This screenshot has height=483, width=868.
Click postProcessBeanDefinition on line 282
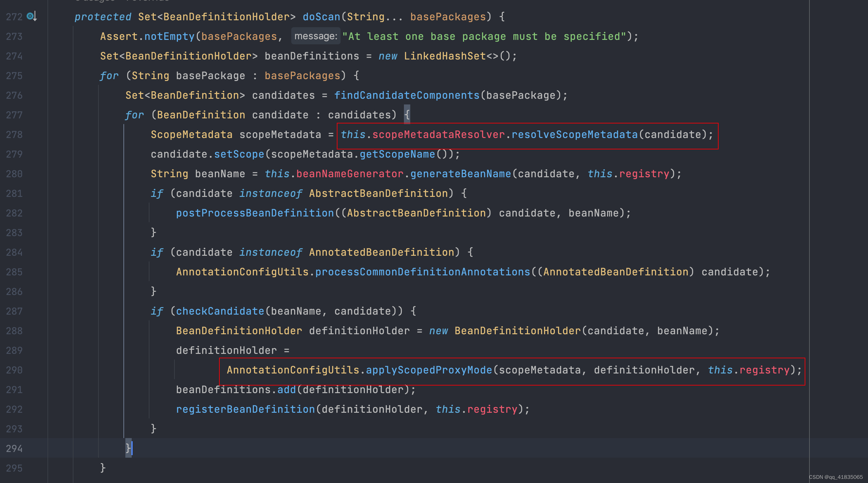click(x=255, y=213)
